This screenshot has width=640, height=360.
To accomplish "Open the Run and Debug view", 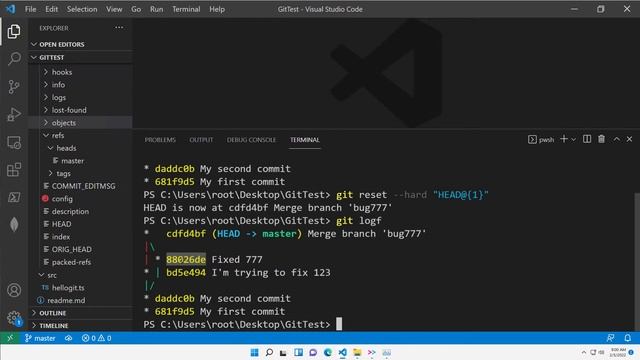I will pyautogui.click(x=14, y=114).
